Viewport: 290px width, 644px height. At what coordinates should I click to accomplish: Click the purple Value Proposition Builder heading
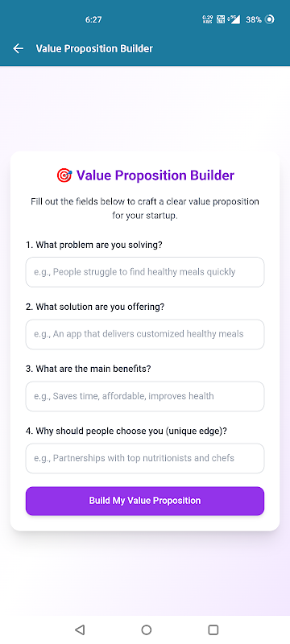coord(155,175)
